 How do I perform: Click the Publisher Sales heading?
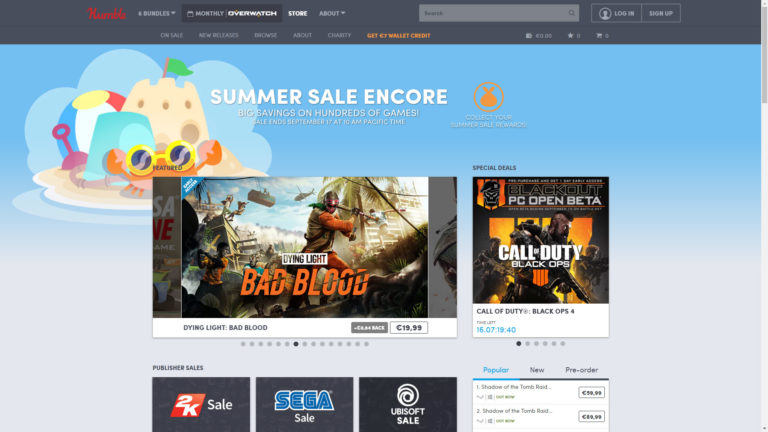[178, 367]
